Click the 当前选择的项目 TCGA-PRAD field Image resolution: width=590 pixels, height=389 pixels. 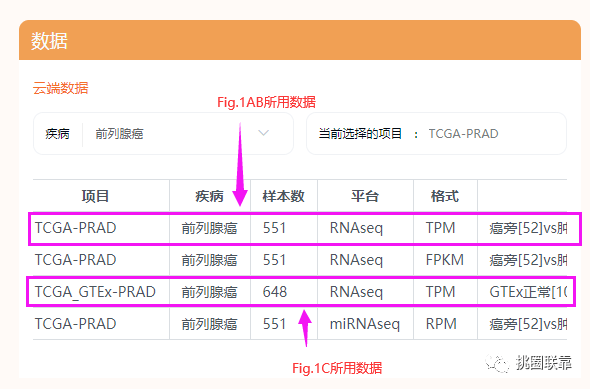(x=436, y=134)
